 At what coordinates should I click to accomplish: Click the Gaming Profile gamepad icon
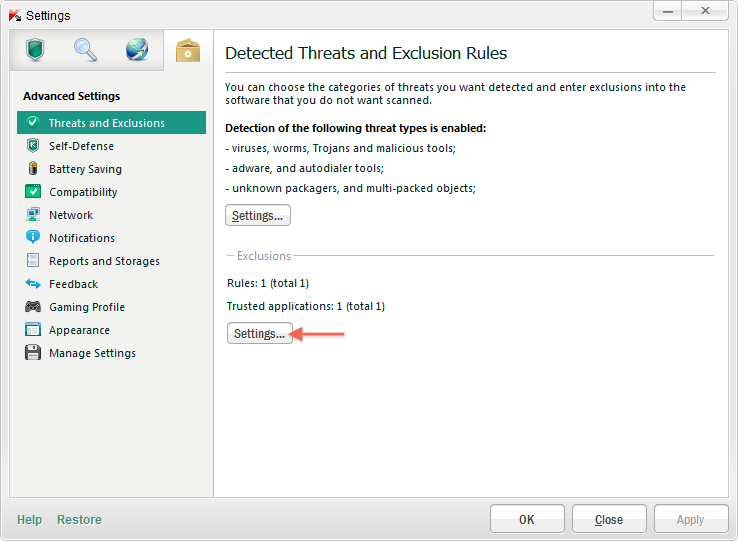point(33,307)
